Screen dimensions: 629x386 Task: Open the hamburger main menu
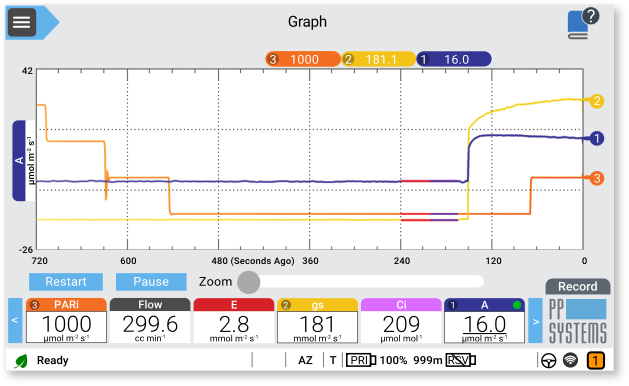22,22
